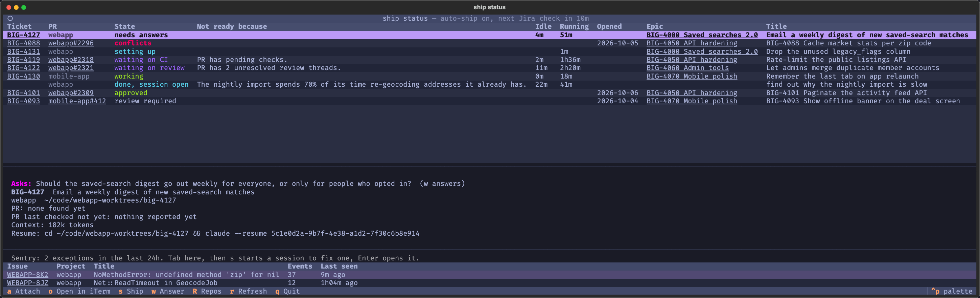Click the Repos footer action

click(x=207, y=291)
